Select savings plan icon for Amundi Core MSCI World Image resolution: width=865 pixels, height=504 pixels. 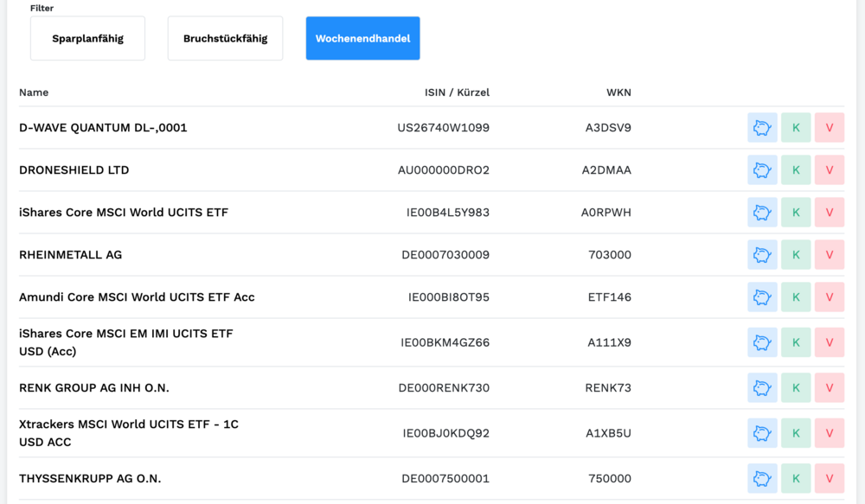coord(762,297)
